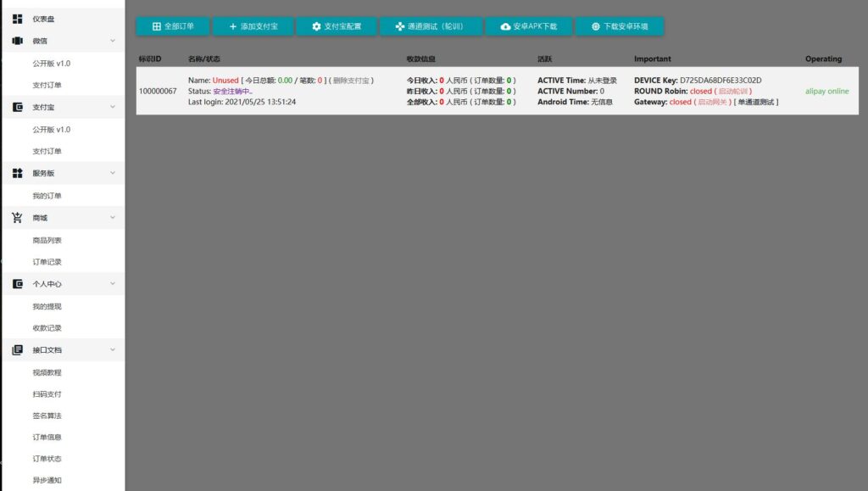868x491 pixels.
Task: Click the 仪表盘 dashboard icon
Action: click(x=17, y=19)
